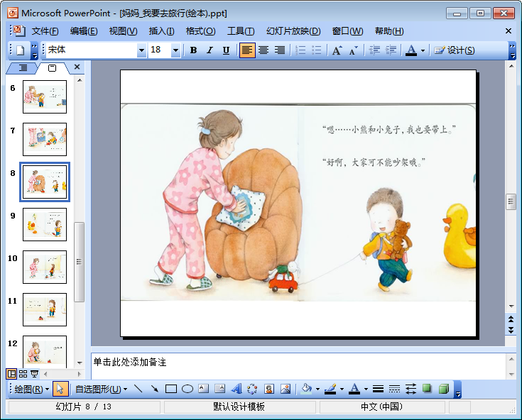Toggle numbered list formatting
This screenshot has height=420, width=522.
click(x=300, y=50)
